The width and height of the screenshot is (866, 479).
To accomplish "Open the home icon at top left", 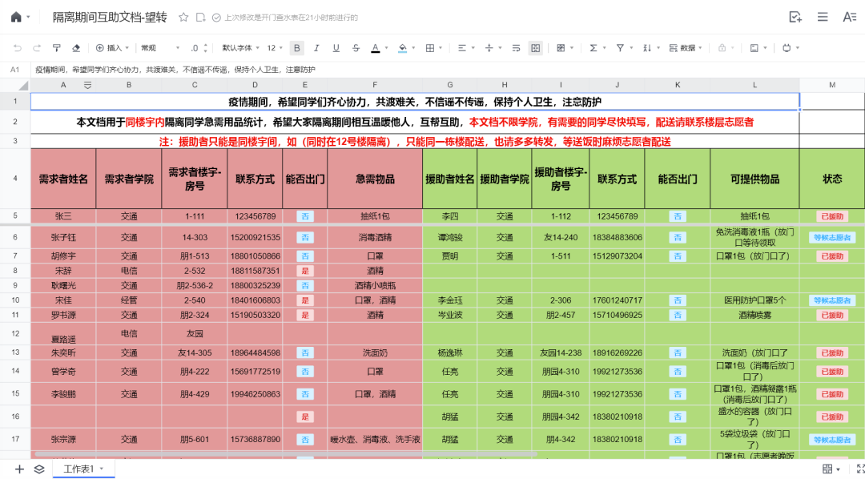I will 15,17.
